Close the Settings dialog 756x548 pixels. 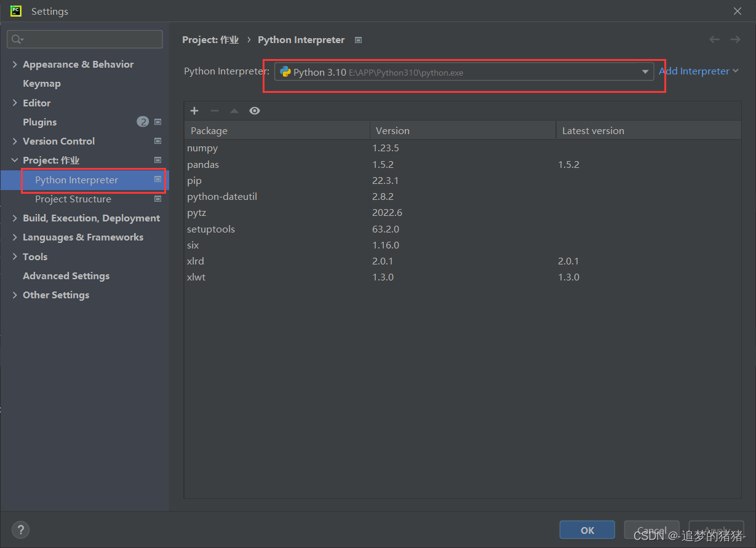point(738,11)
